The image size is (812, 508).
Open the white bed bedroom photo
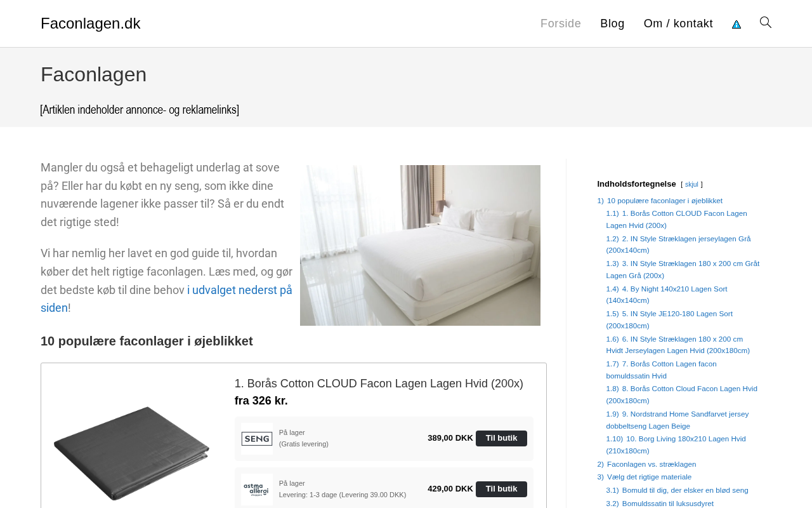pyautogui.click(x=420, y=245)
